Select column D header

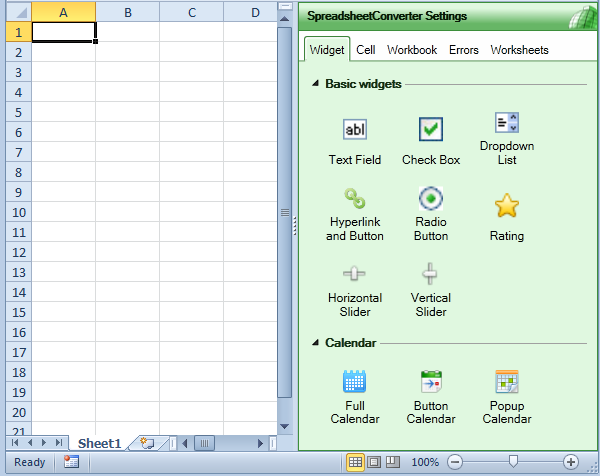click(x=251, y=12)
